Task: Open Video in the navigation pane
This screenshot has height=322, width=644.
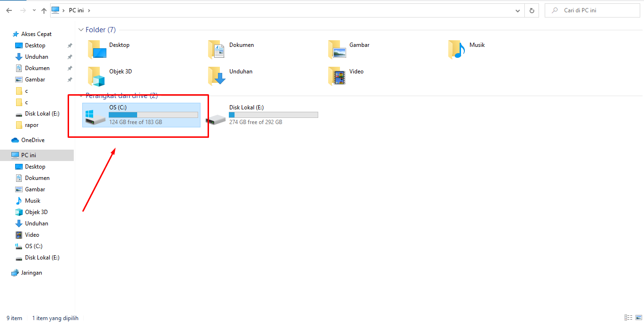Action: 32,235
